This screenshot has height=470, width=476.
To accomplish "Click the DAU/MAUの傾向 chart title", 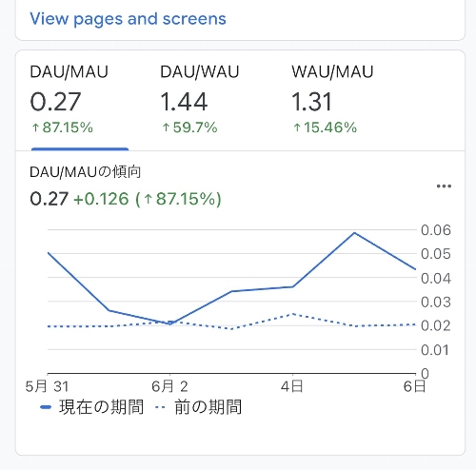I will point(85,172).
